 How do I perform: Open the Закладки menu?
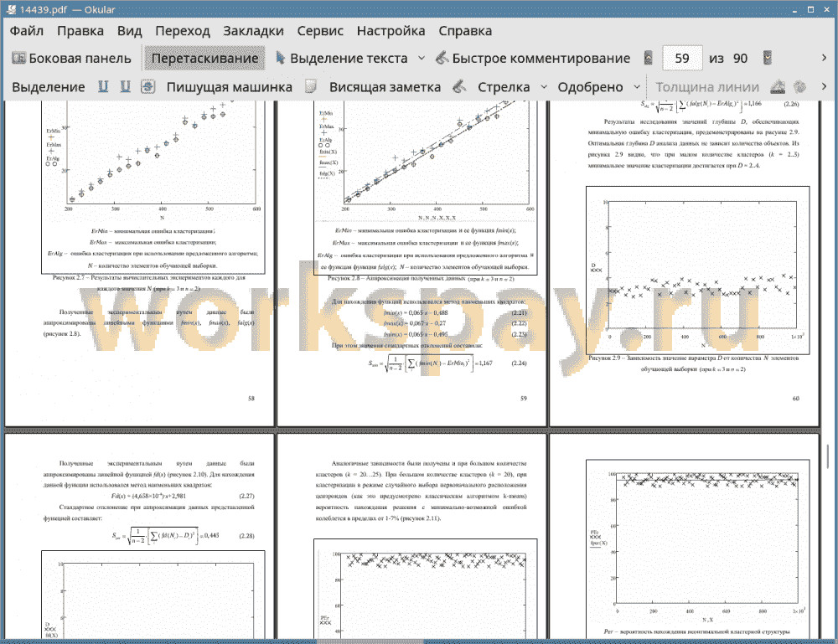pyautogui.click(x=253, y=31)
